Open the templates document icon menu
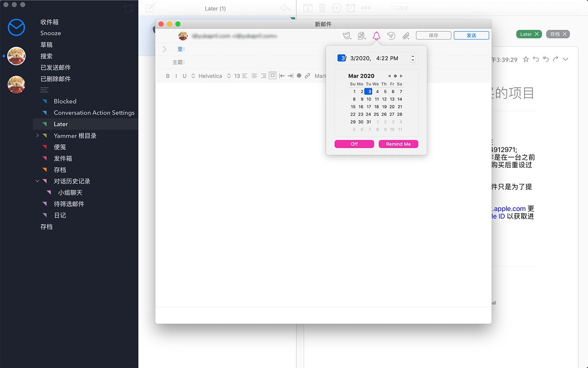The width and height of the screenshot is (588, 368). 362,36
